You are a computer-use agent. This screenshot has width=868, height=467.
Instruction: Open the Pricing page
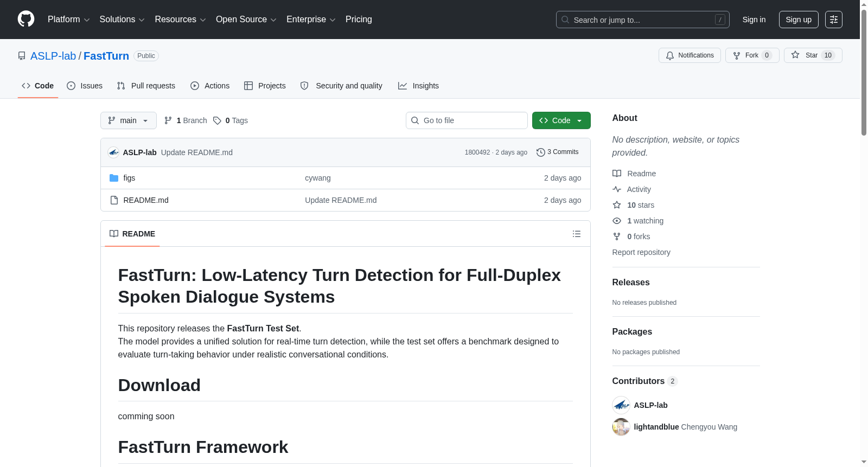pyautogui.click(x=359, y=20)
